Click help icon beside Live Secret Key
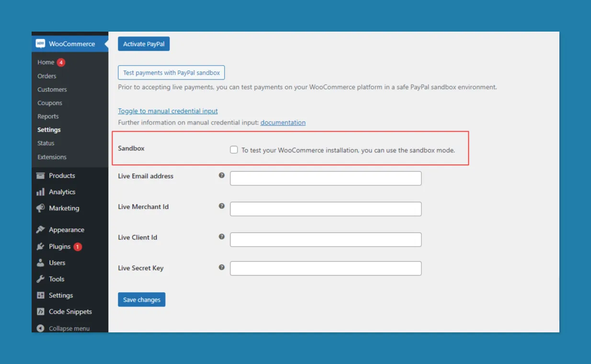 (x=222, y=267)
